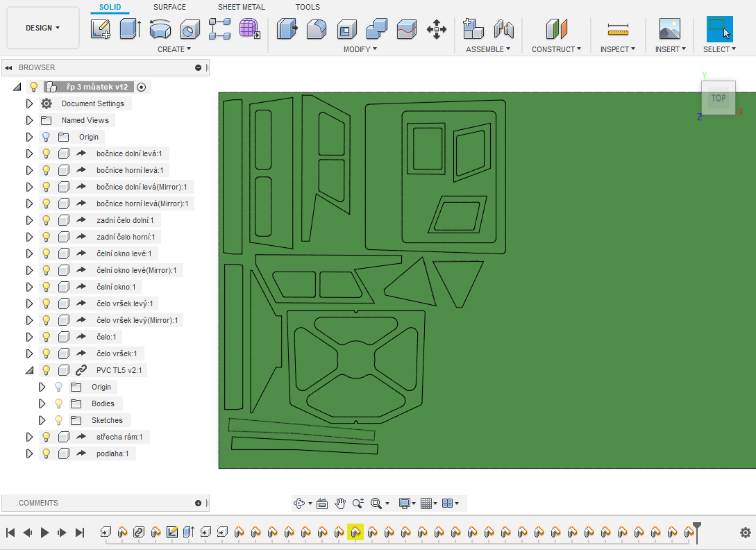Click the Insert image icon
This screenshot has height=550, width=756.
[670, 29]
